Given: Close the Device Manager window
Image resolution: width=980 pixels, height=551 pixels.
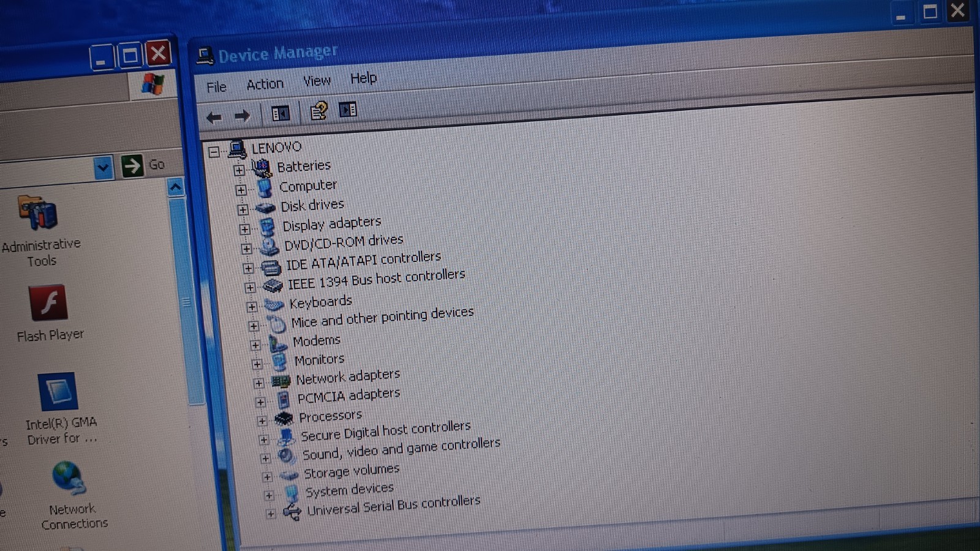Looking at the screenshot, I should pos(958,10).
